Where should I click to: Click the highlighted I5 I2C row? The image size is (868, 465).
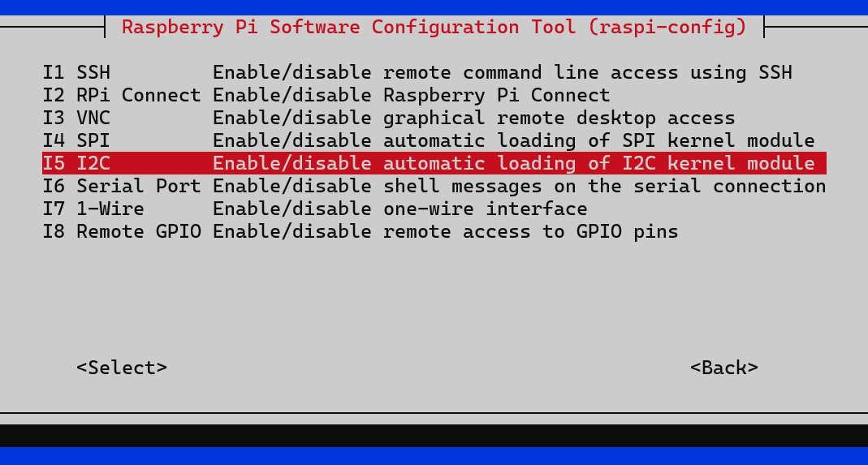(x=434, y=163)
